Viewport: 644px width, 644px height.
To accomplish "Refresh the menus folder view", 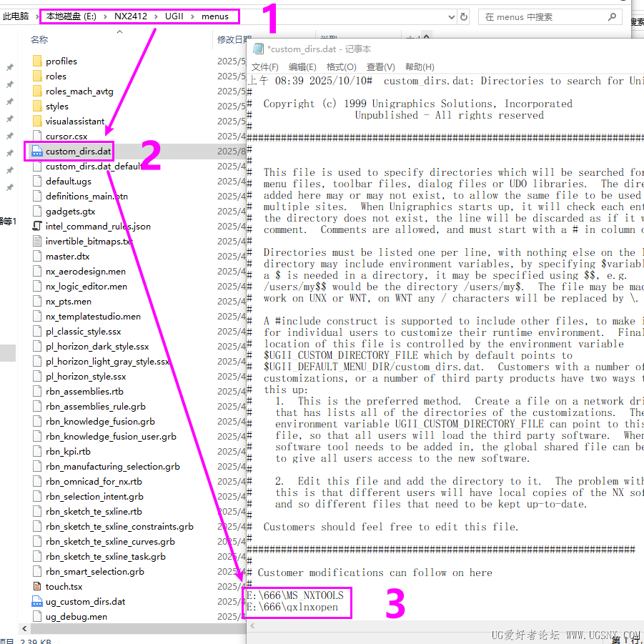I will click(x=464, y=17).
